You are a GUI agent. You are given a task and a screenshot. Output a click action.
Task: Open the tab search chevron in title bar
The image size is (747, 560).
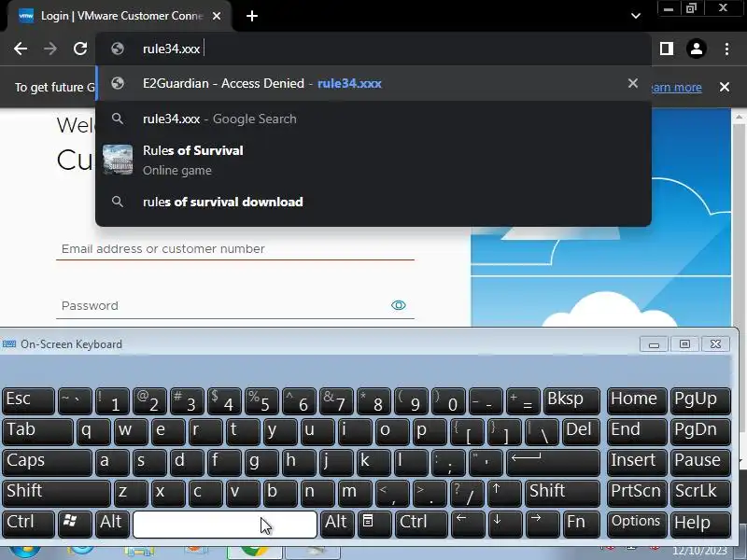(x=636, y=16)
